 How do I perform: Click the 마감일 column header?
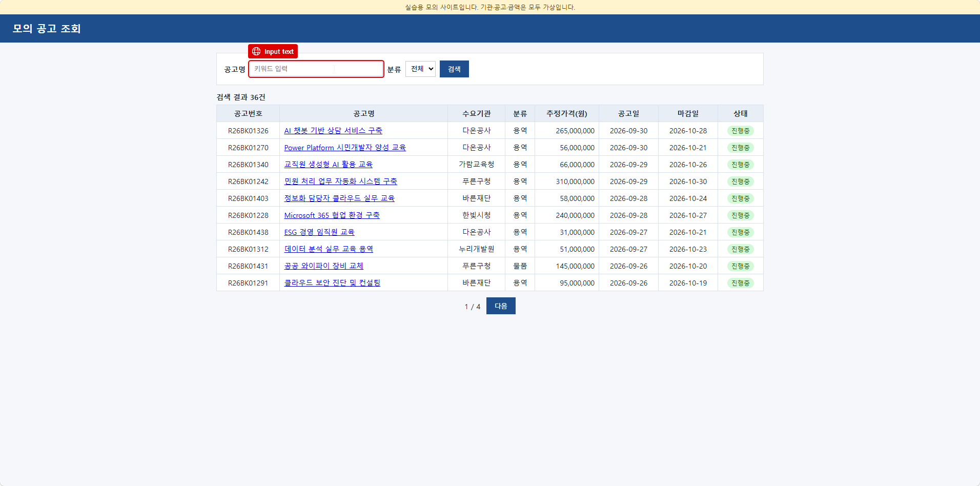(x=688, y=113)
